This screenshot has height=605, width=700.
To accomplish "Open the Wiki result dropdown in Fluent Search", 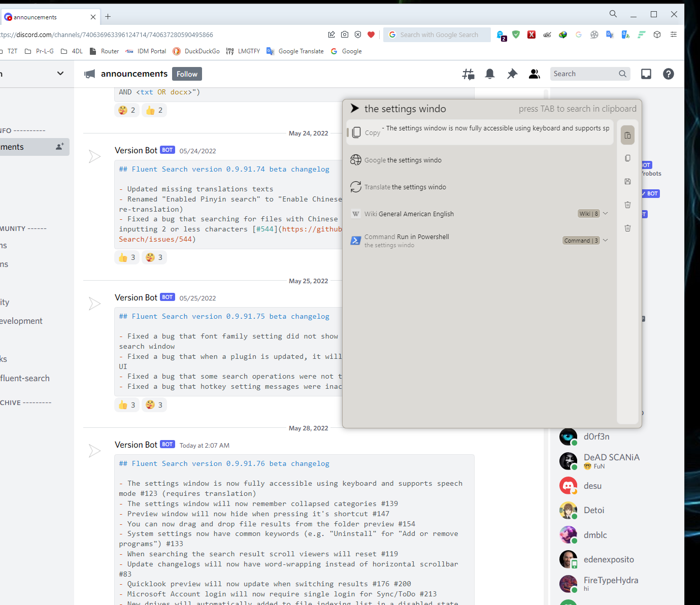I will coord(605,213).
